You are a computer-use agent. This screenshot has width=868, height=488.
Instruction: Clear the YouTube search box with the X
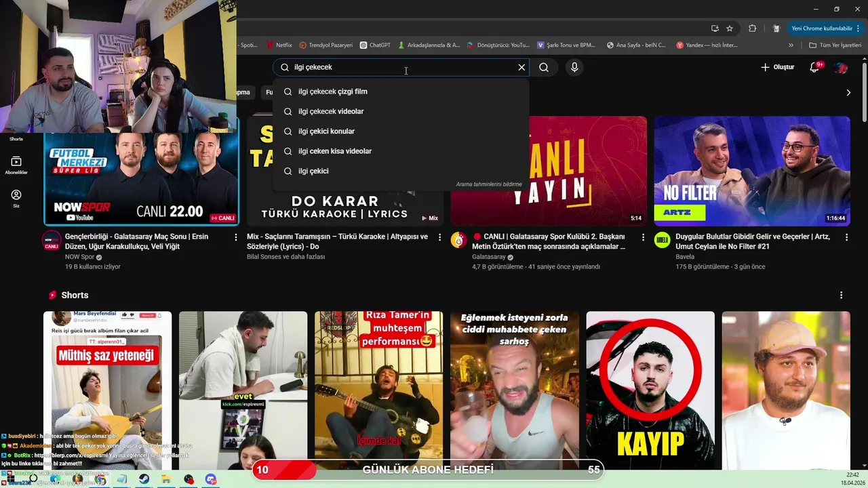(x=521, y=67)
